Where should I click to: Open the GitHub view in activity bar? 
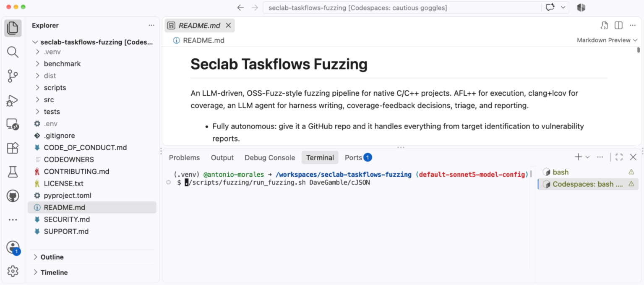pos(13,196)
